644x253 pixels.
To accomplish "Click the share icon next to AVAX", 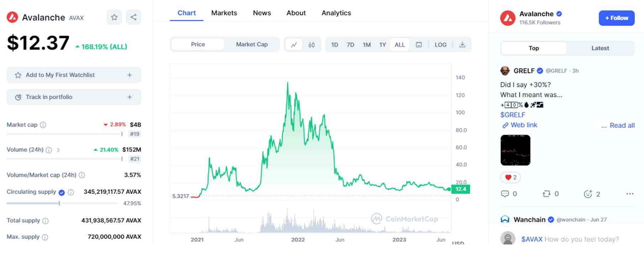I will 133,17.
